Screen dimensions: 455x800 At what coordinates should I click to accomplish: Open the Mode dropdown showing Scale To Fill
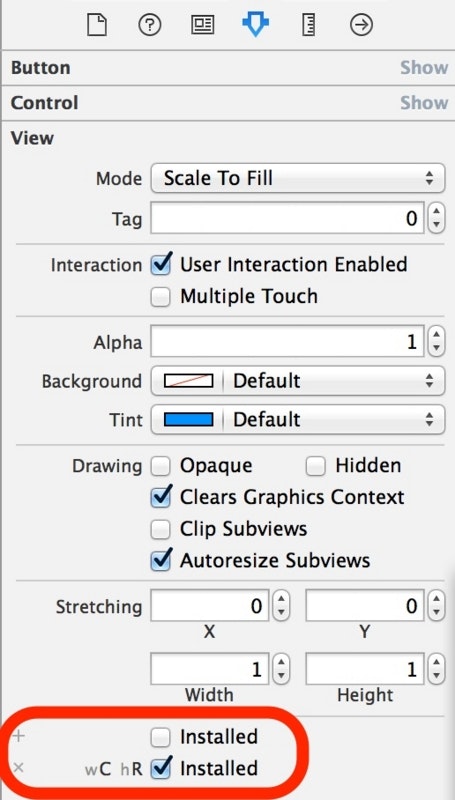point(298,178)
